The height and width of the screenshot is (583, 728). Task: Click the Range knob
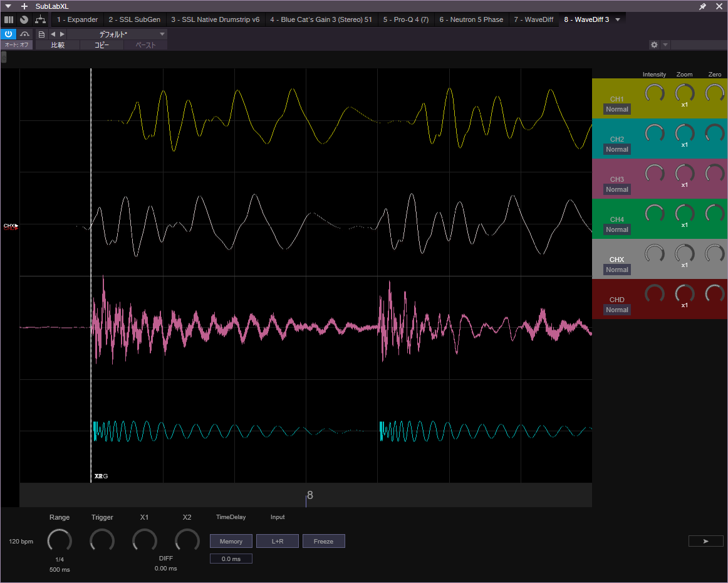pyautogui.click(x=60, y=541)
